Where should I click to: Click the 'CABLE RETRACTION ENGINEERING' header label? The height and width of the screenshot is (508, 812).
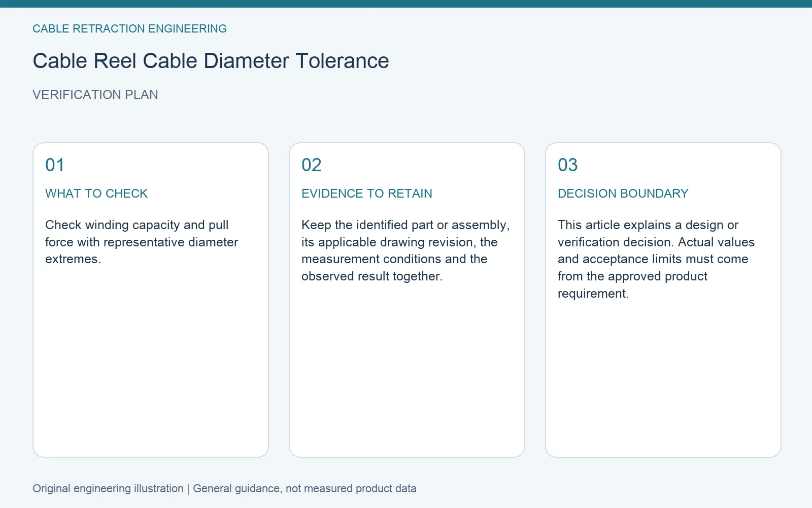click(x=129, y=29)
